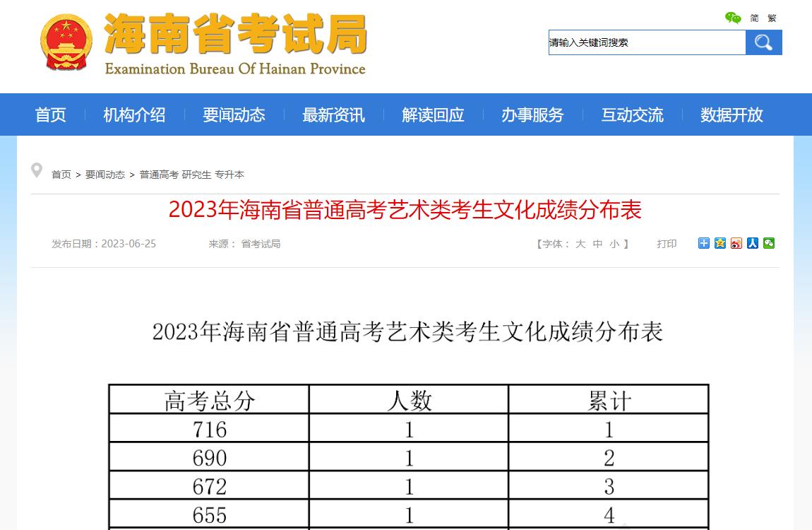The height and width of the screenshot is (530, 812).
Task: Switch to traditional Chinese 繁
Action: [x=772, y=18]
